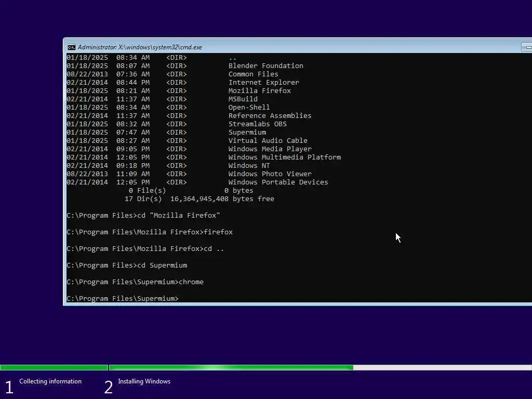Screen dimensions: 532x399
Task: Click the Collecting information progress bar
Action: point(54,367)
